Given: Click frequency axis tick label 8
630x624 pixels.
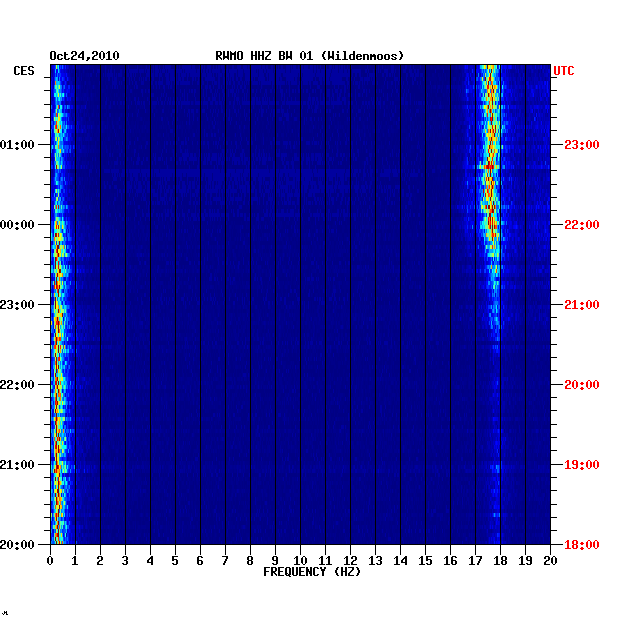Looking at the screenshot, I should pyautogui.click(x=250, y=561).
